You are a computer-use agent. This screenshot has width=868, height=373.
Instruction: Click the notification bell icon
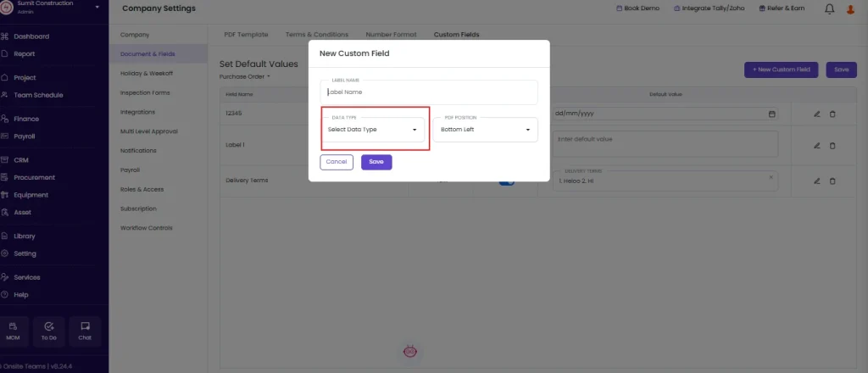[x=829, y=8]
